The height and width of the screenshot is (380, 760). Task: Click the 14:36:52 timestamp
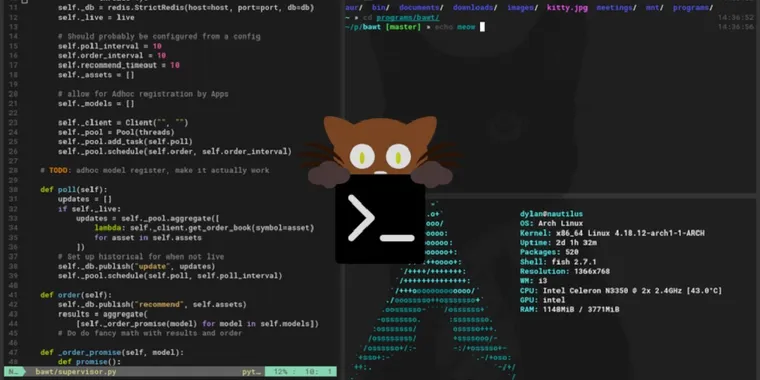point(736,17)
